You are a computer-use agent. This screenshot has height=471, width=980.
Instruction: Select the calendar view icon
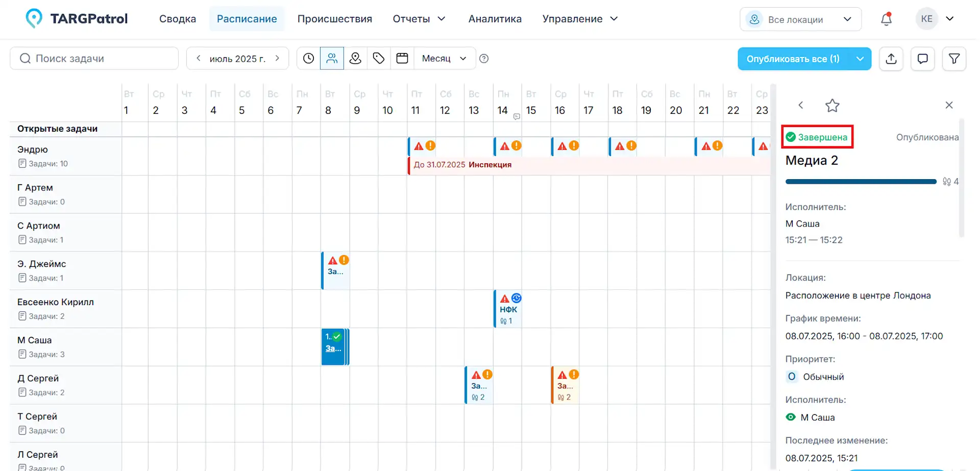coord(402,58)
